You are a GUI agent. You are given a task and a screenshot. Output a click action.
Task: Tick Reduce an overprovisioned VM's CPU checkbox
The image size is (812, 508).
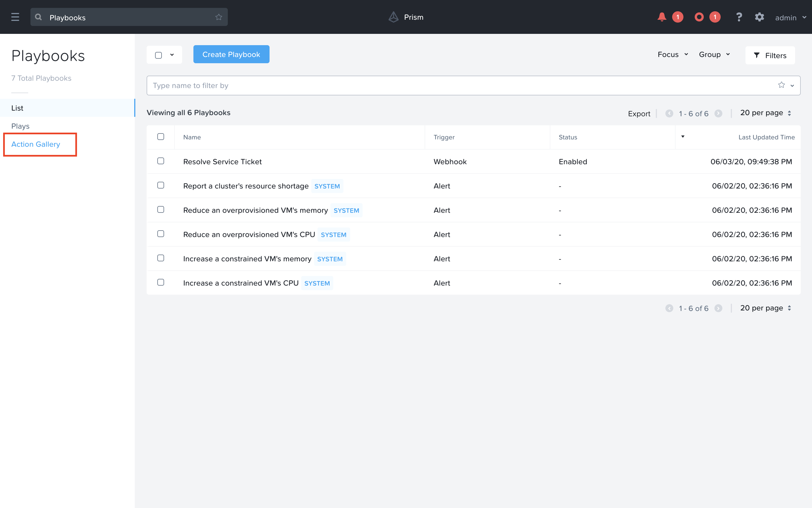pyautogui.click(x=161, y=233)
